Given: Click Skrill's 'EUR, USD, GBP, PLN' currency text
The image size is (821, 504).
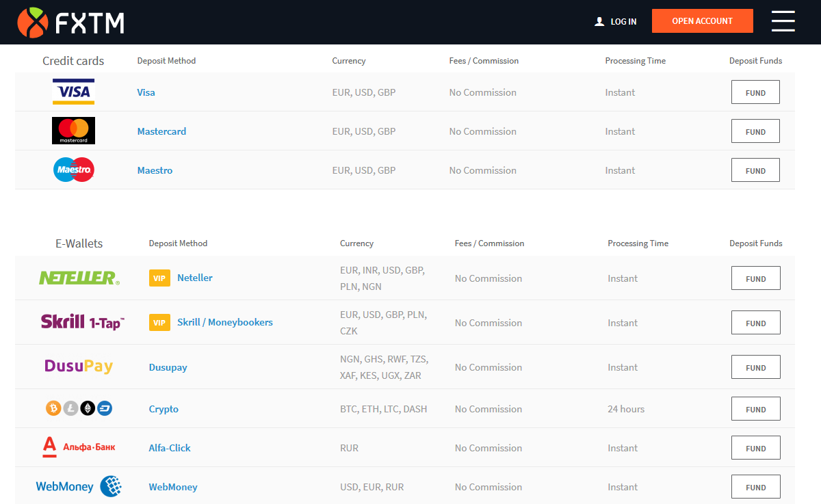Looking at the screenshot, I should pyautogui.click(x=383, y=315).
